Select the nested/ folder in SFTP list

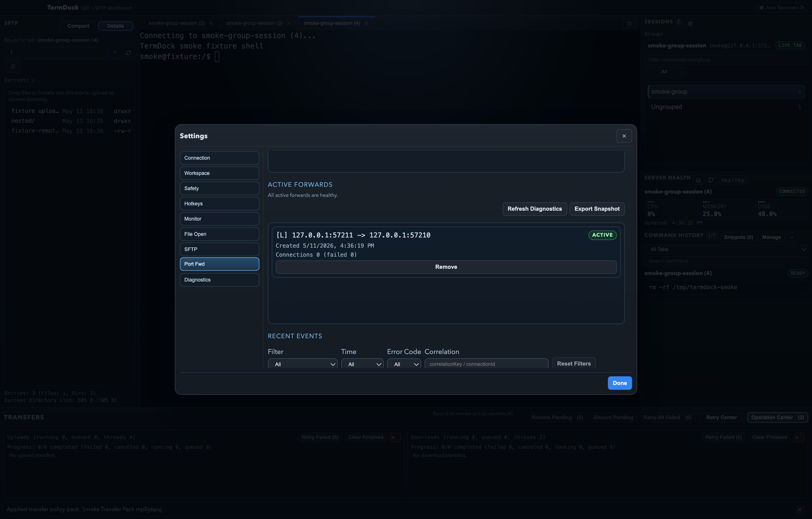71,121
